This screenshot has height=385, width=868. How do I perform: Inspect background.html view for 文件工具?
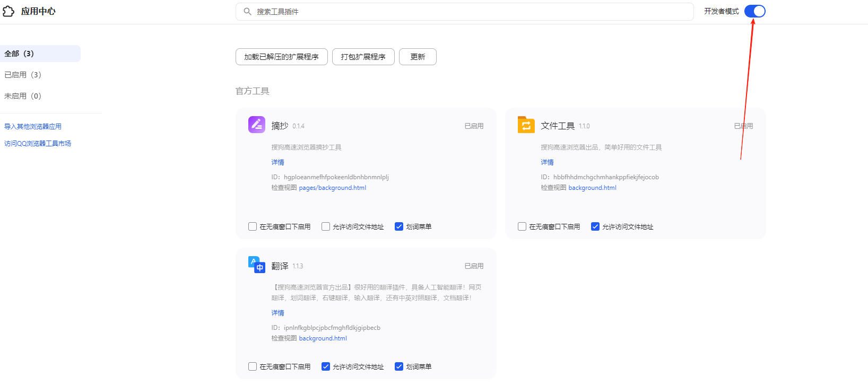593,188
